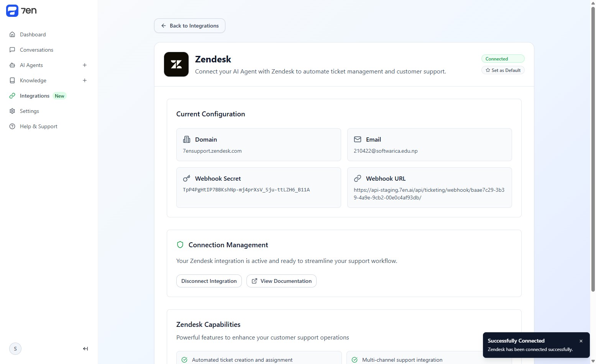Click the Connection Management shield icon
Screen dimensions: 596x364
[x=180, y=245]
